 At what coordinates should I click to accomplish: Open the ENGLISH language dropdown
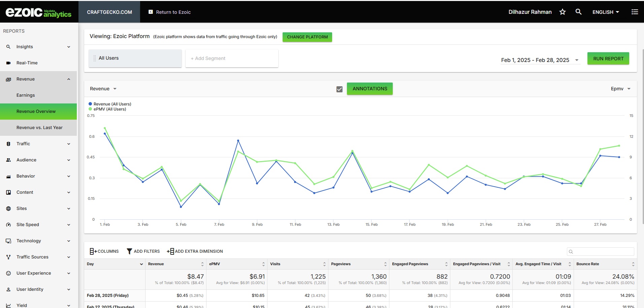(606, 12)
